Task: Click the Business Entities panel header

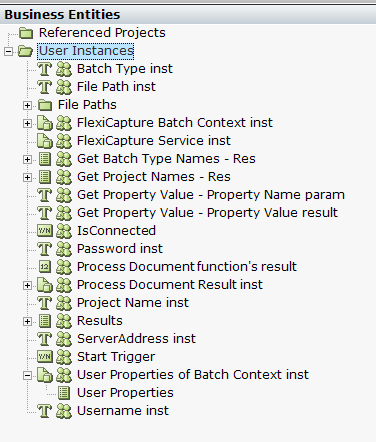Action: [x=188, y=15]
